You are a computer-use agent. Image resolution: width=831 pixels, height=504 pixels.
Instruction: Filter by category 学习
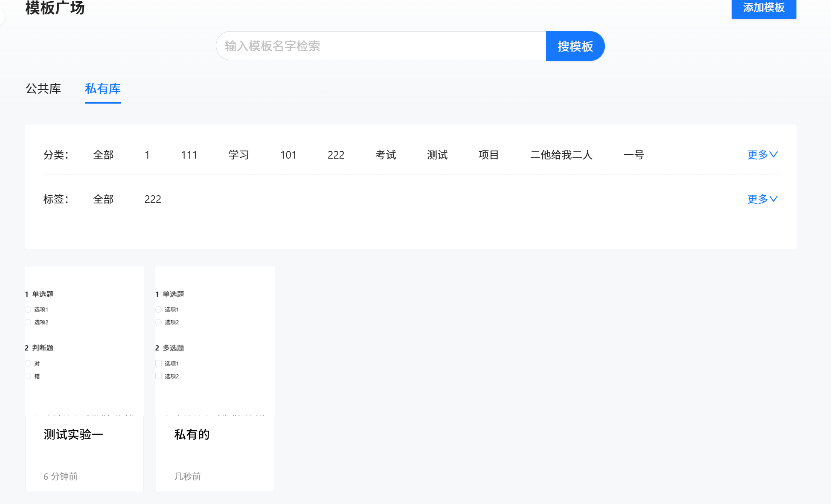pos(238,155)
